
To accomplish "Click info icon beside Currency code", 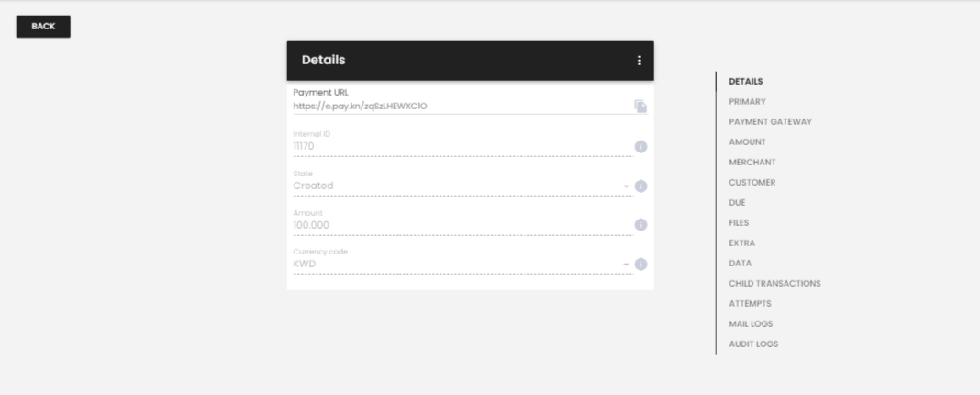I will (x=641, y=265).
